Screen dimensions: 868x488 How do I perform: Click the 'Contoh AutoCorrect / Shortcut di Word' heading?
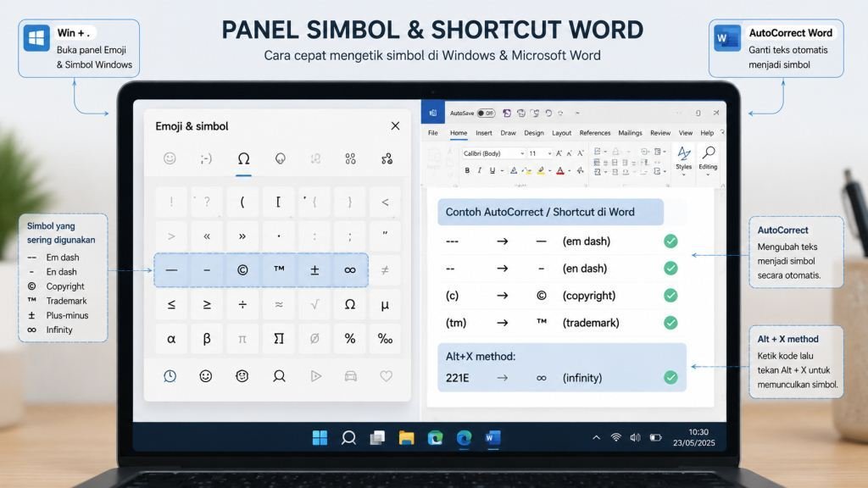point(540,212)
